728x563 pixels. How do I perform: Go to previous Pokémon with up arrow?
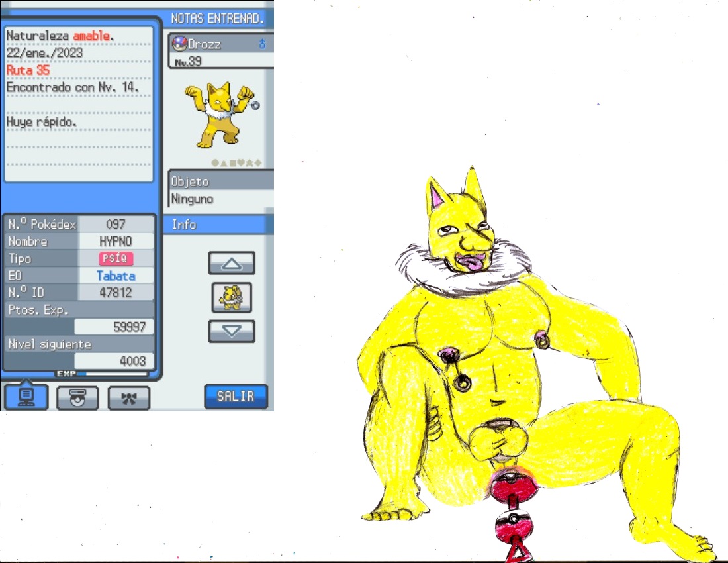232,264
